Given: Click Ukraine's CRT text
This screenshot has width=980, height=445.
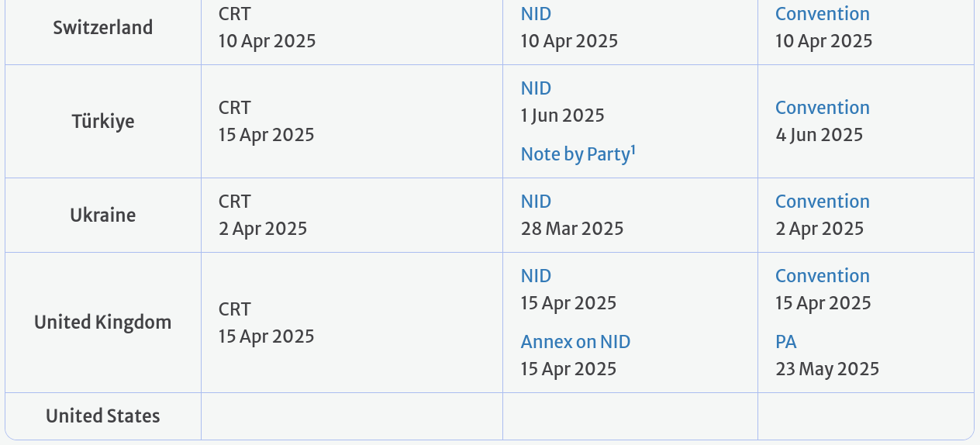Looking at the screenshot, I should tap(234, 202).
